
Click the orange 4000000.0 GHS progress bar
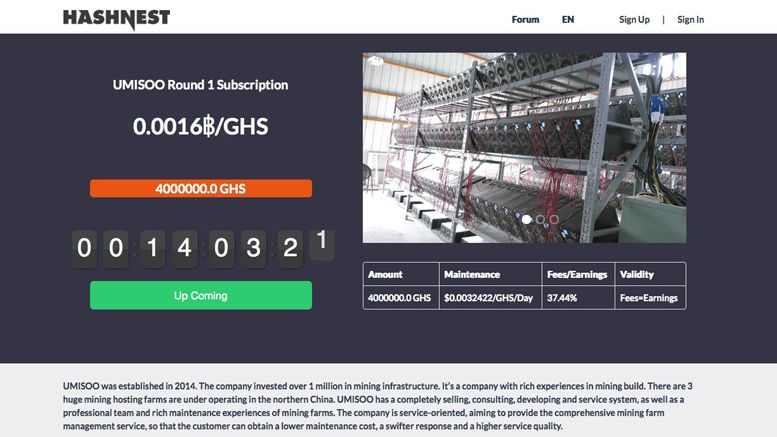tap(201, 188)
